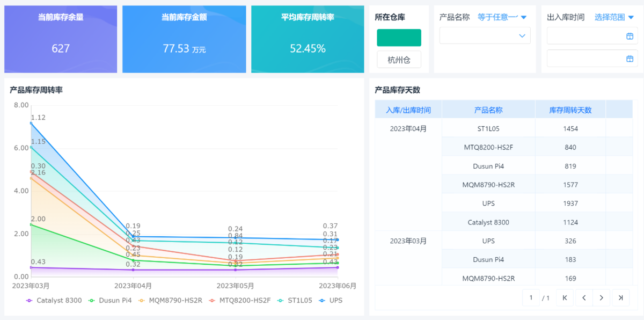This screenshot has width=644, height=320.
Task: Click the green selected warehouse button
Action: pyautogui.click(x=399, y=38)
